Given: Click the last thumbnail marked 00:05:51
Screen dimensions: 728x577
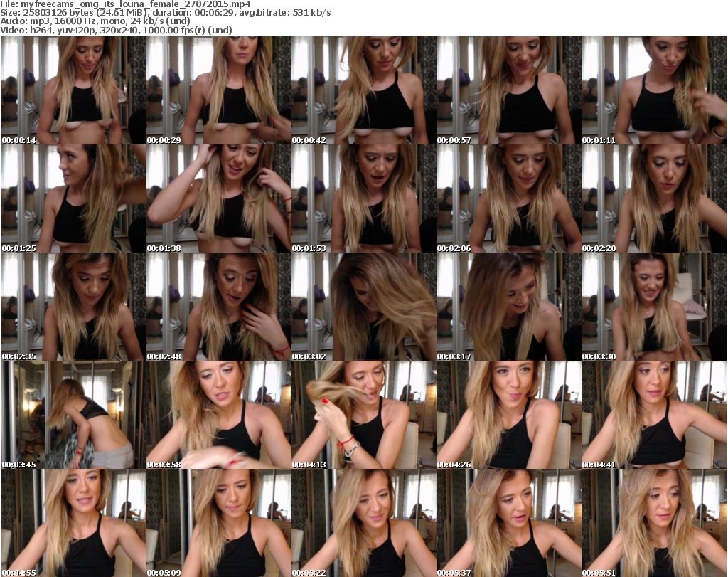Looking at the screenshot, I should (x=654, y=523).
